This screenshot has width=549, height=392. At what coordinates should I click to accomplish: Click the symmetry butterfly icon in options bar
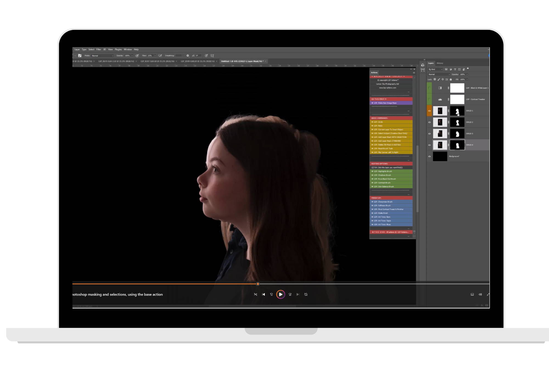212,56
